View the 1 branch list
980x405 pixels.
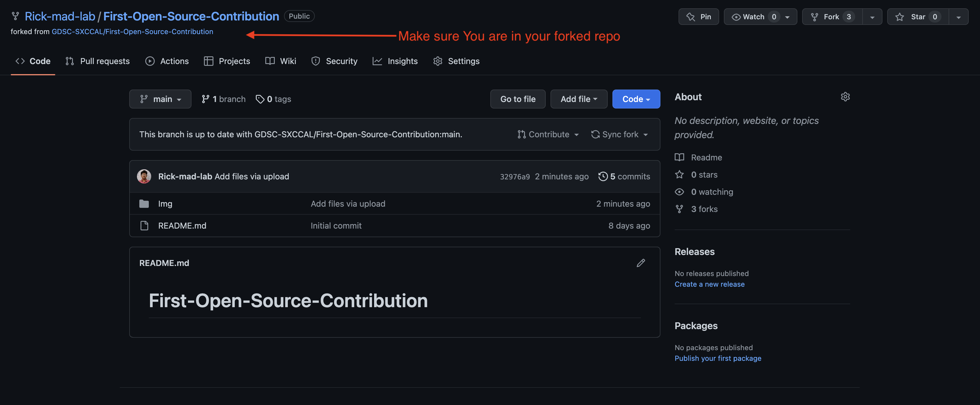223,99
